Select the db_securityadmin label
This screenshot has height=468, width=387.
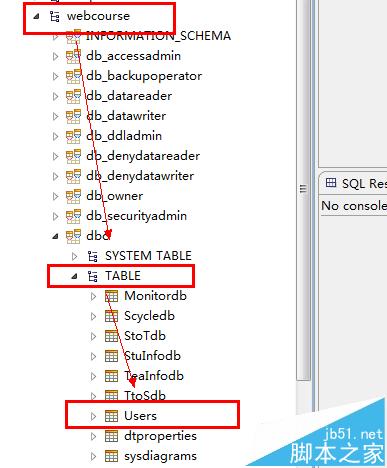pos(136,216)
